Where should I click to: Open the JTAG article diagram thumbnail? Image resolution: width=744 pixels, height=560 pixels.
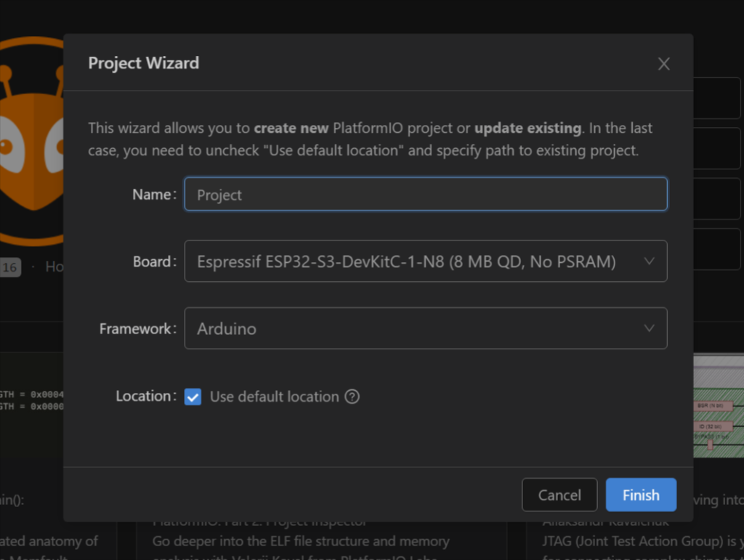pos(718,407)
